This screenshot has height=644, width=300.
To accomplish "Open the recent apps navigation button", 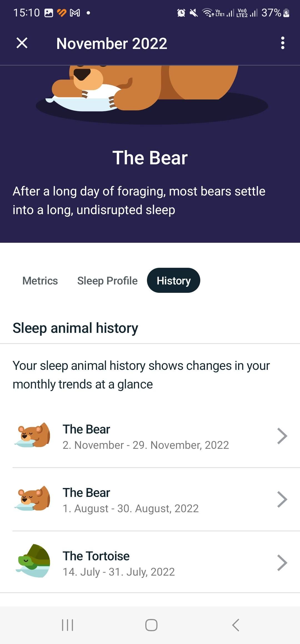I will tap(67, 625).
